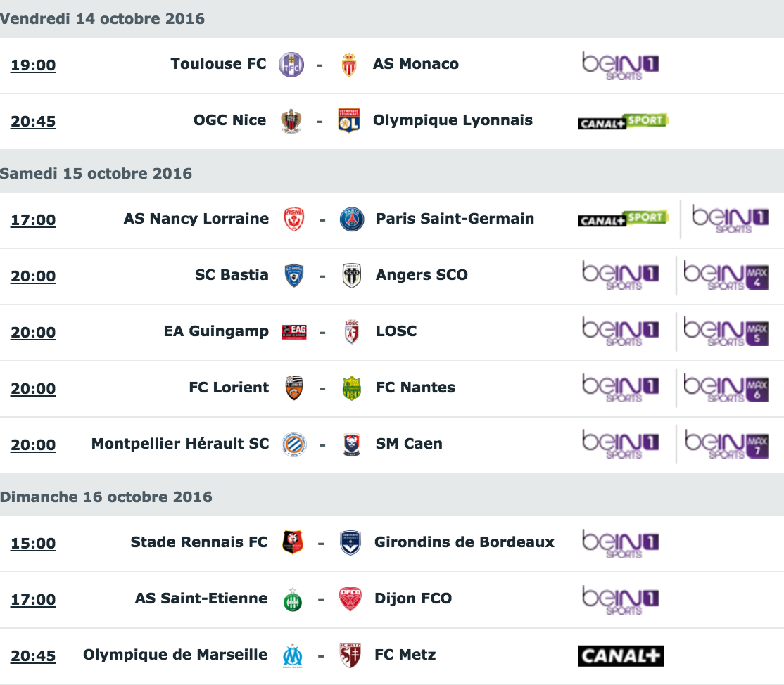784x685 pixels.
Task: Select the EA Guingamp EAG logo
Action: click(294, 332)
